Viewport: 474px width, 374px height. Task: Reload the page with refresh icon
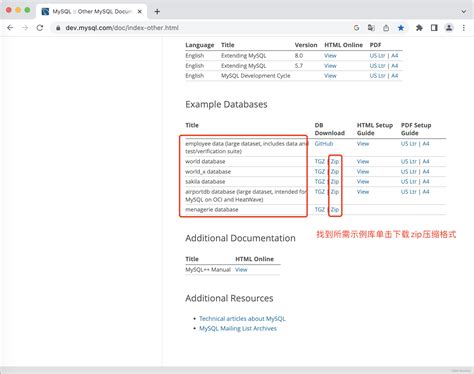coord(40,28)
